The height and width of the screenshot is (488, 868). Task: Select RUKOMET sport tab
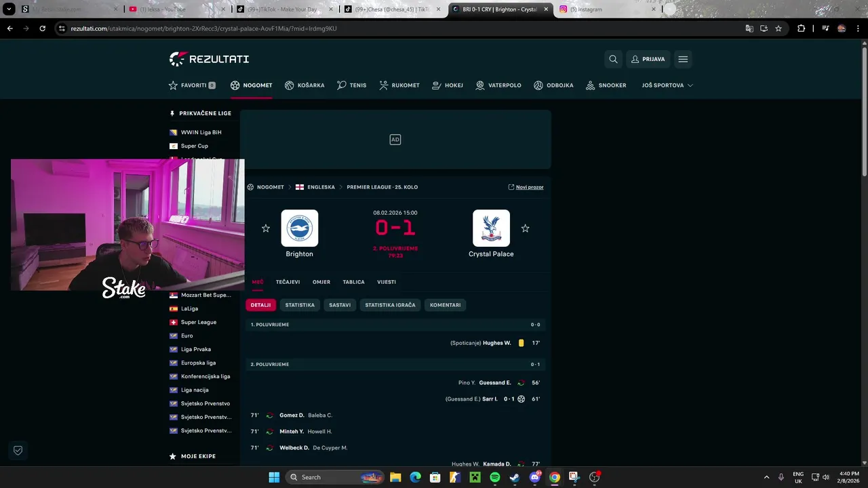[x=399, y=85]
